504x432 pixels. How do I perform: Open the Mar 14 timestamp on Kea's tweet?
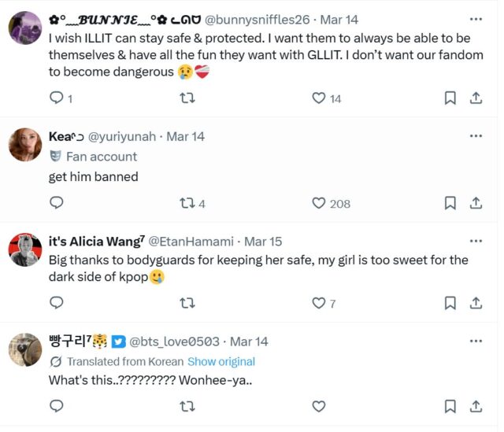(187, 136)
